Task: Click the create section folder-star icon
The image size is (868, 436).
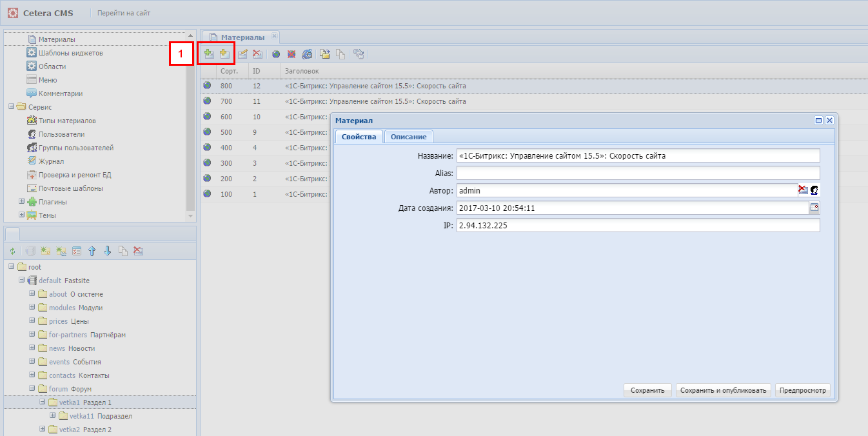Action: click(x=45, y=251)
